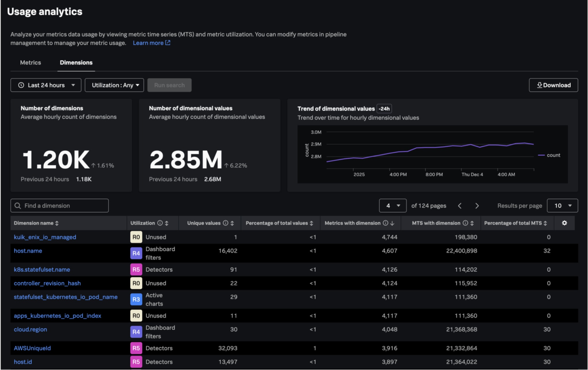
Task: Click info icon next to Utilization header
Action: [x=160, y=223]
